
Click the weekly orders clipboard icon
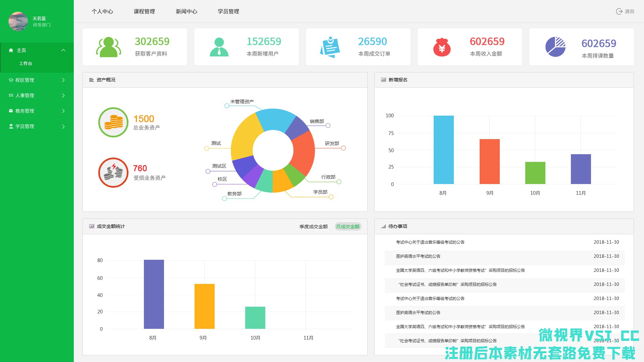pos(330,47)
